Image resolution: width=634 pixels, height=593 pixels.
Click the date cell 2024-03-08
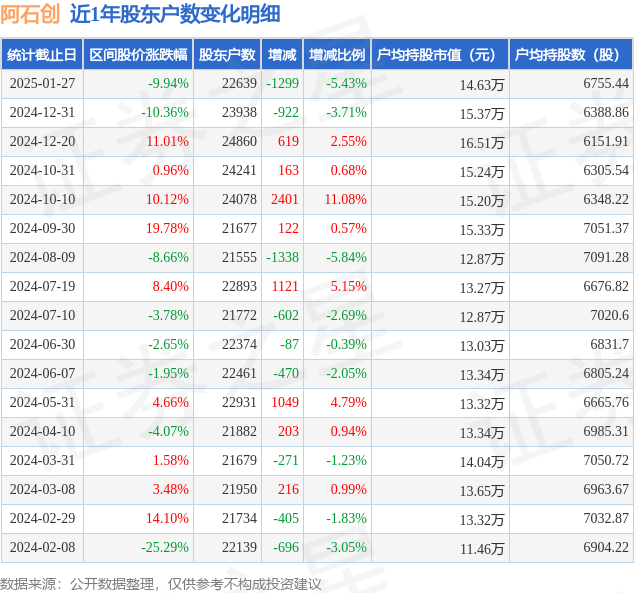pos(42,490)
